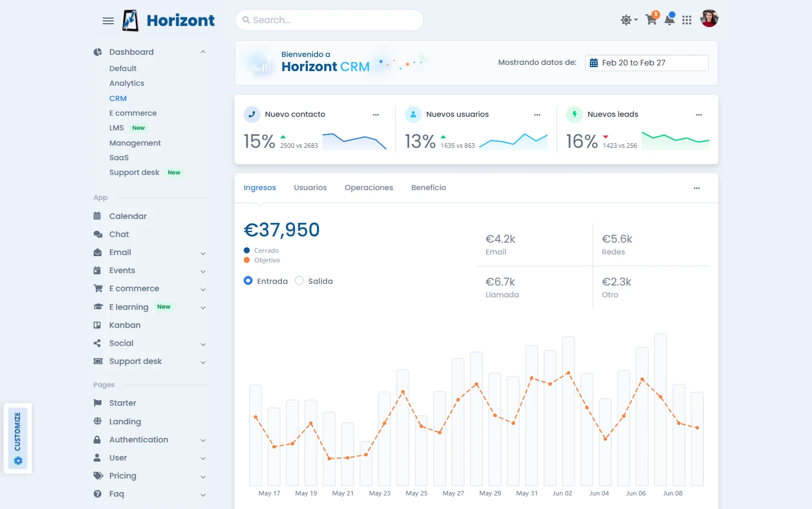Expand the Authentication submenu

coord(150,440)
